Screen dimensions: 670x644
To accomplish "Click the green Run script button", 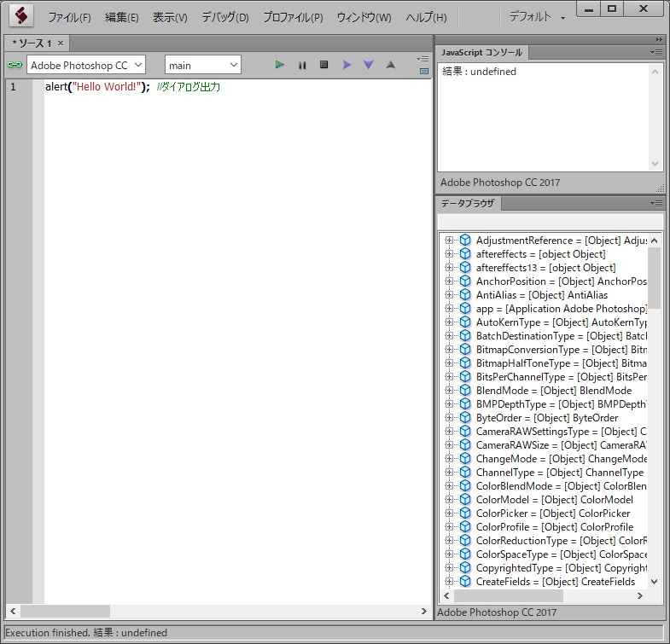I will (279, 65).
